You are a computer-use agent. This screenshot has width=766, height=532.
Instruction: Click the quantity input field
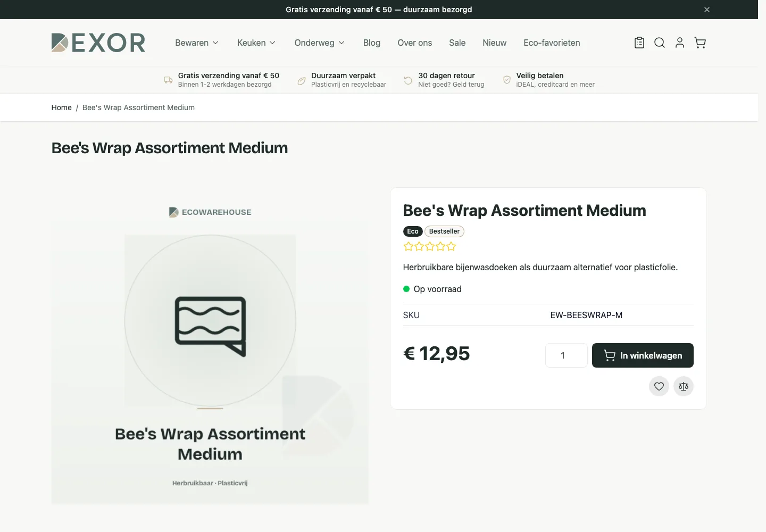[567, 355]
